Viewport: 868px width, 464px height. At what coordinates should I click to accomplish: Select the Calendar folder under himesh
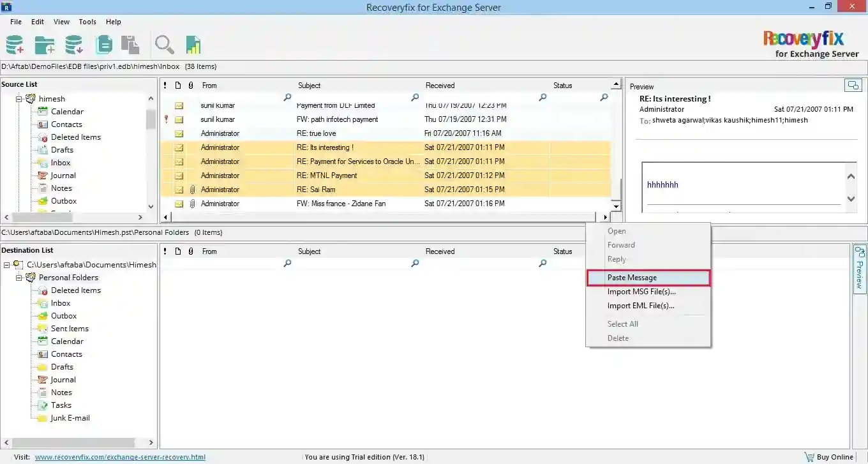pos(67,112)
